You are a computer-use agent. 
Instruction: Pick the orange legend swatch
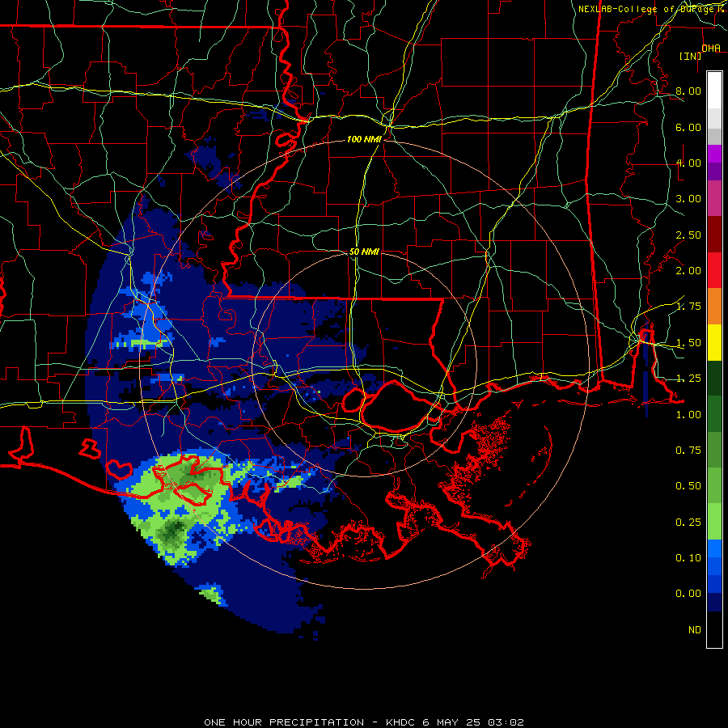coord(714,307)
